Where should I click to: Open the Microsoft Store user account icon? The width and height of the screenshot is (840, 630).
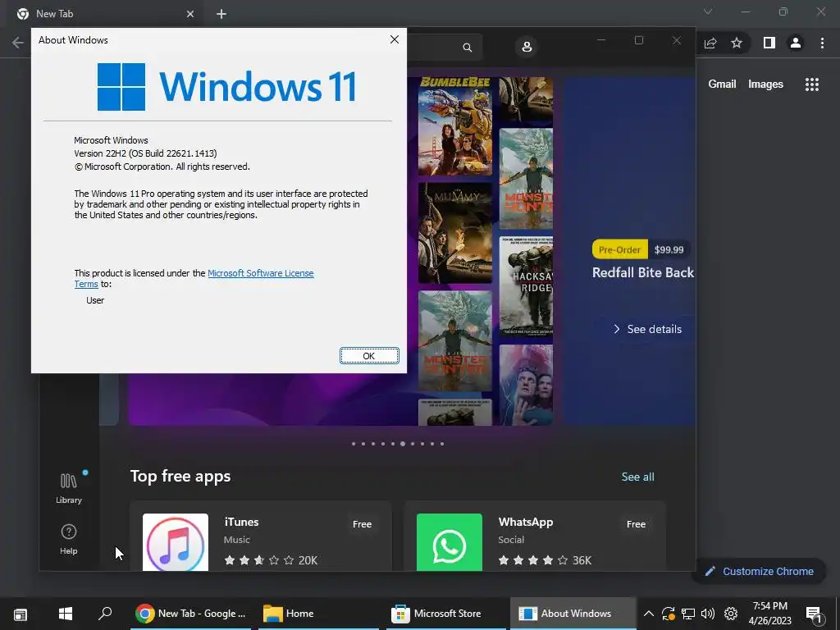point(527,47)
